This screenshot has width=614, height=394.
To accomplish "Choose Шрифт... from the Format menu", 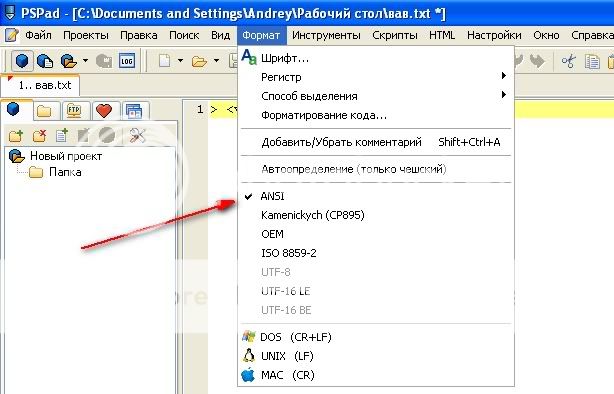I will 376,58.
